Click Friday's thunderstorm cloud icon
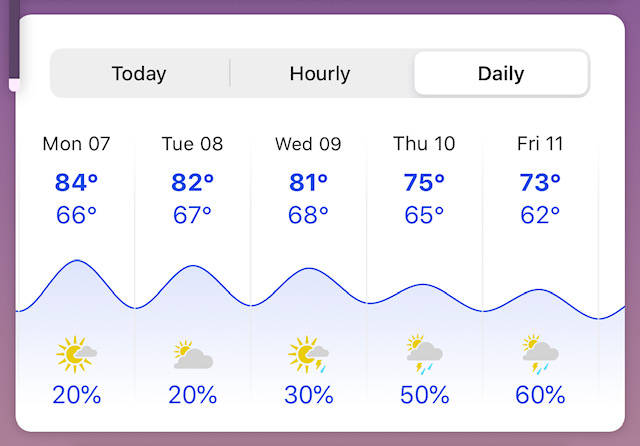Image resolution: width=640 pixels, height=446 pixels. 540,354
